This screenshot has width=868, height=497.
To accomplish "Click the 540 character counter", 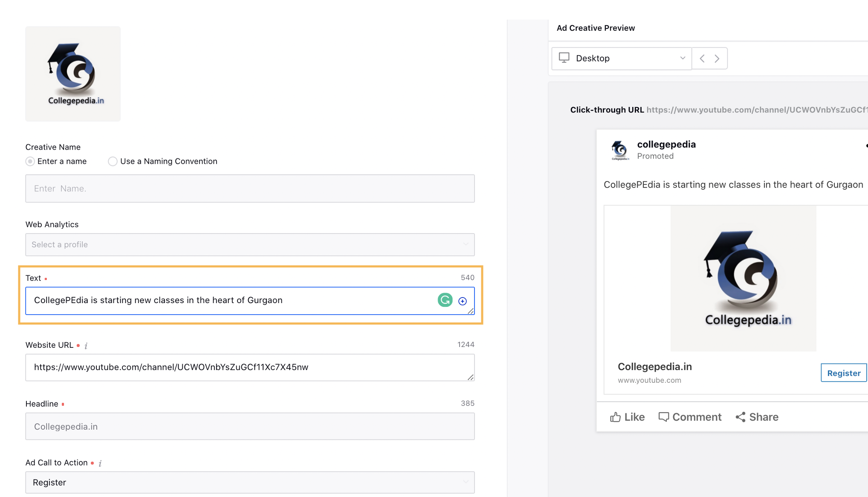I will (x=467, y=277).
